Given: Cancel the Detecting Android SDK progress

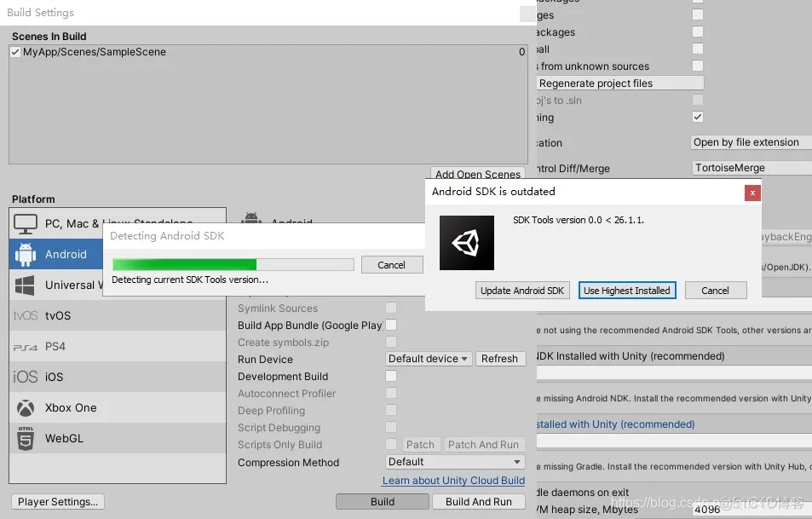Looking at the screenshot, I should 391,265.
